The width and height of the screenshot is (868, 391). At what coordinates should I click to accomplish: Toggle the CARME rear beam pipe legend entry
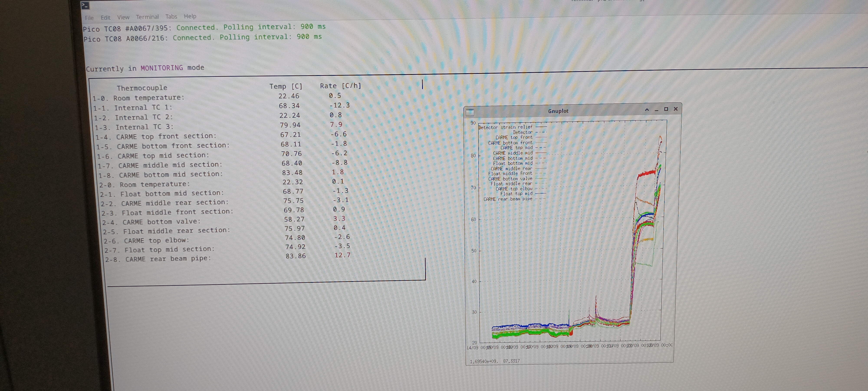(x=508, y=199)
